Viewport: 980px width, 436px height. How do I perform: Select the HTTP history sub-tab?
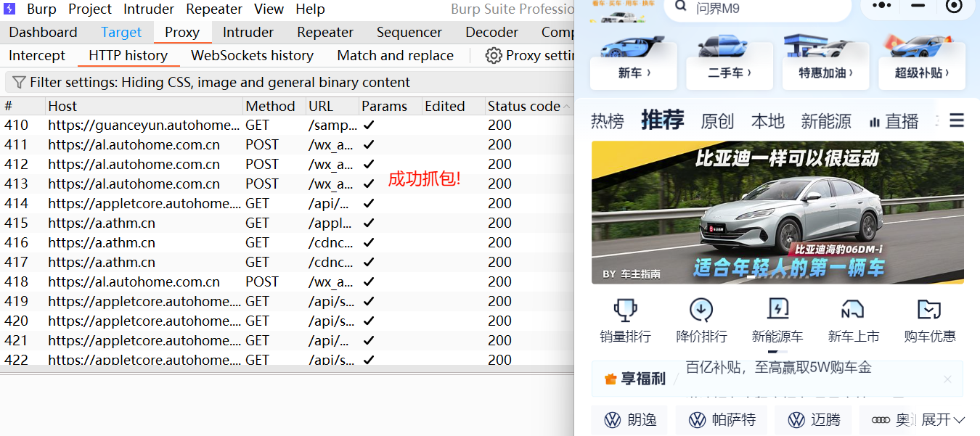(128, 56)
